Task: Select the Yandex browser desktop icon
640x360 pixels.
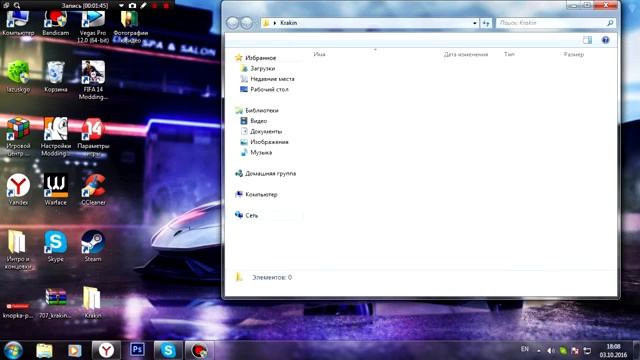Action: point(18,190)
